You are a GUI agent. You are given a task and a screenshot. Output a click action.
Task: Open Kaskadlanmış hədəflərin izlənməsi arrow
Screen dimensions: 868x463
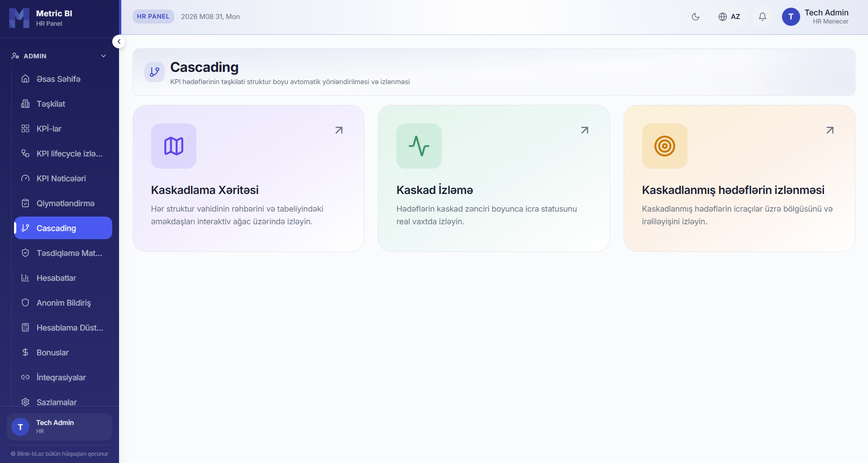coord(830,130)
